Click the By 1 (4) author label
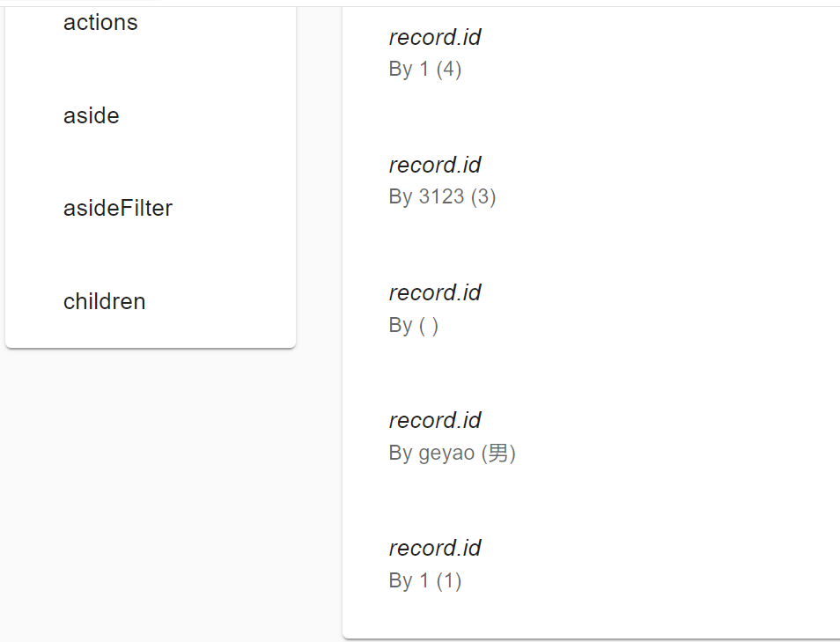Viewport: 840px width, 642px height. pyautogui.click(x=425, y=69)
